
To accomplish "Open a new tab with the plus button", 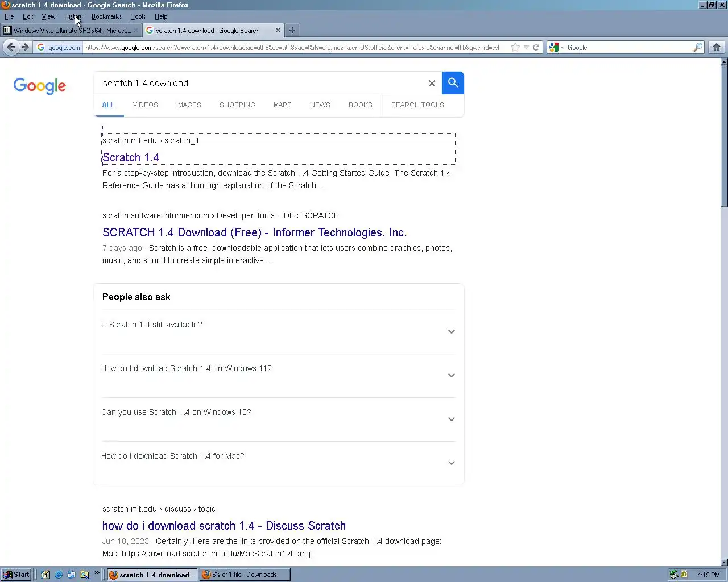I will [x=292, y=30].
